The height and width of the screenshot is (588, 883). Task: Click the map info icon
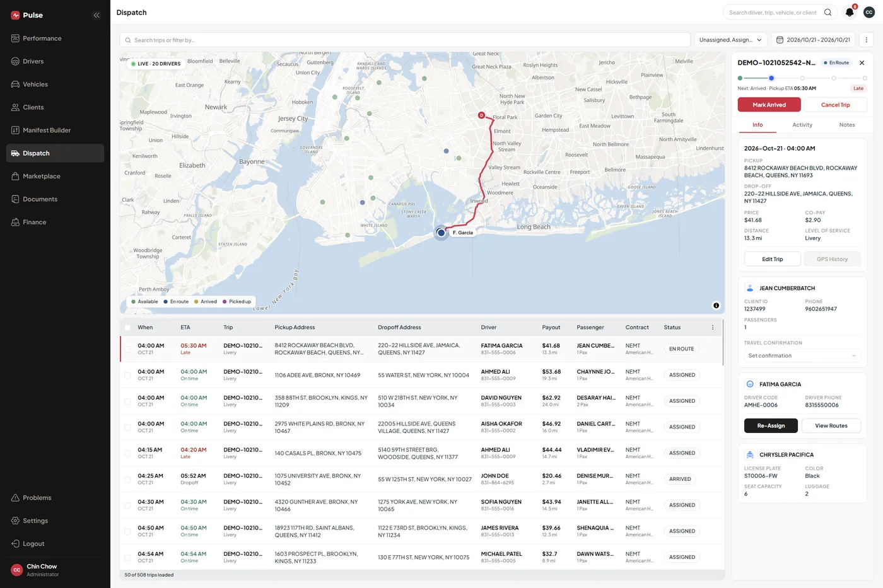click(x=716, y=306)
